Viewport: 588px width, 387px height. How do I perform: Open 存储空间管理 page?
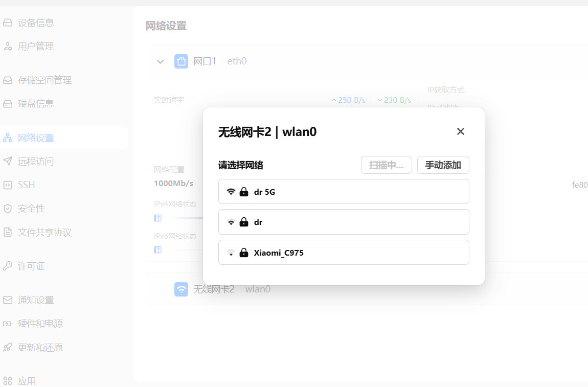pyautogui.click(x=44, y=80)
